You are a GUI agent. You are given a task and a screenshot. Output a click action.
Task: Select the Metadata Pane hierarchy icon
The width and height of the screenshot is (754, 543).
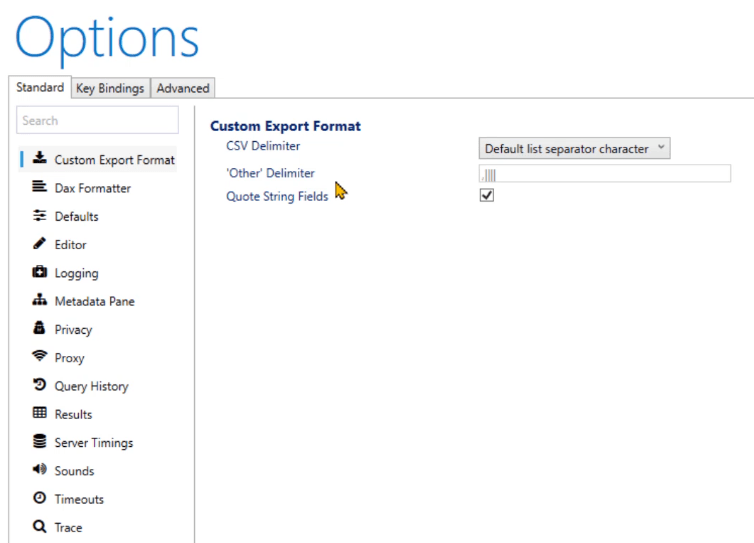pos(39,300)
